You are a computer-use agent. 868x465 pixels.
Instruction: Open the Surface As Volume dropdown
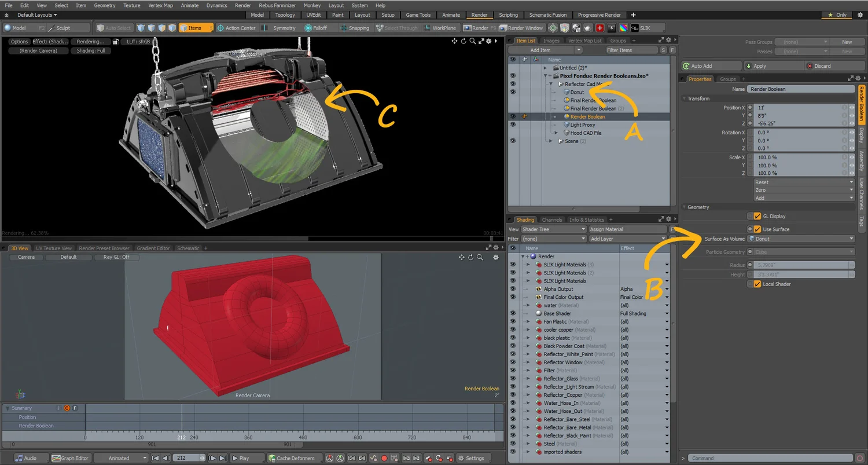(x=800, y=239)
